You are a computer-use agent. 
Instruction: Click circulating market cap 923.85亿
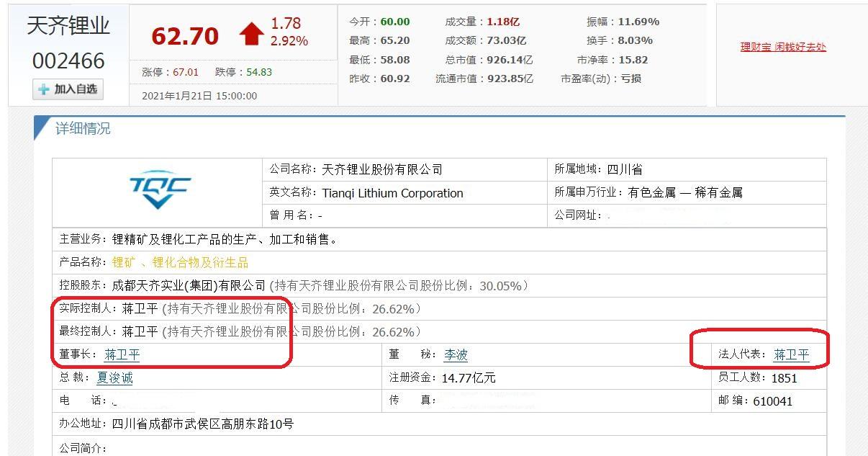tap(510, 79)
